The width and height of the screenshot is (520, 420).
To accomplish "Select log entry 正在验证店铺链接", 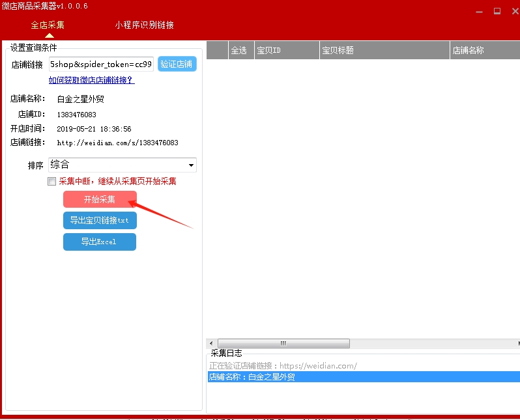I will coord(364,366).
